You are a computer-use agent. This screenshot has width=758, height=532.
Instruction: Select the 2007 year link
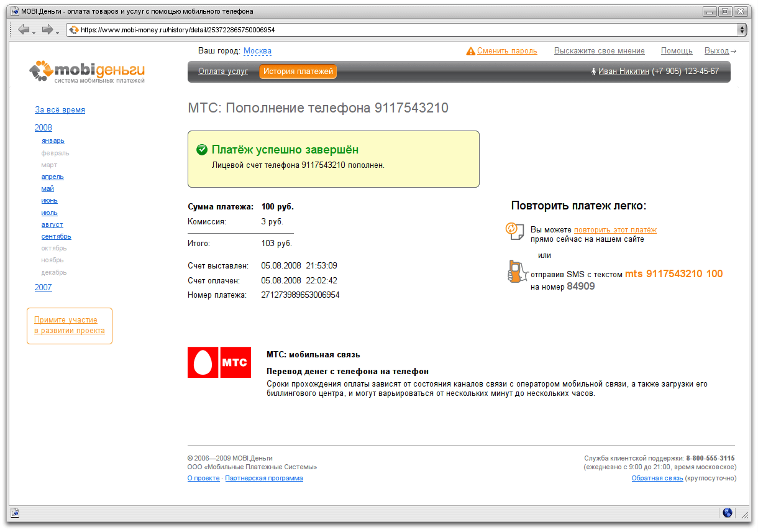pos(43,288)
